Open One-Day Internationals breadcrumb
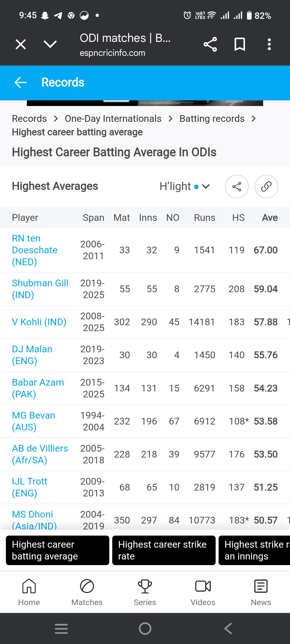290x644 pixels. pos(113,119)
